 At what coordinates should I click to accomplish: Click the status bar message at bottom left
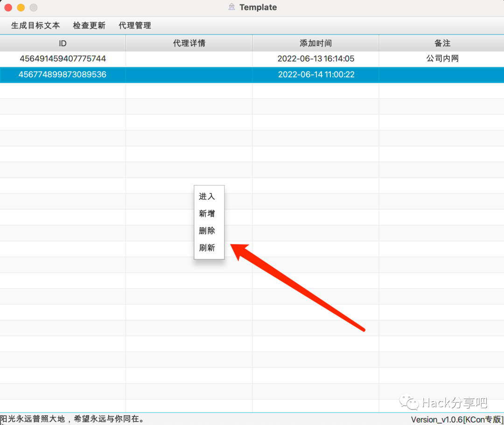tap(72, 419)
